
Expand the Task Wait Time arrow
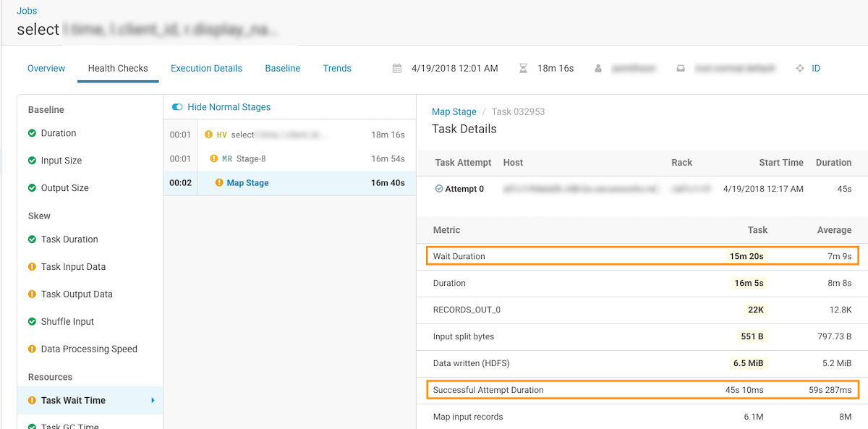pyautogui.click(x=153, y=400)
